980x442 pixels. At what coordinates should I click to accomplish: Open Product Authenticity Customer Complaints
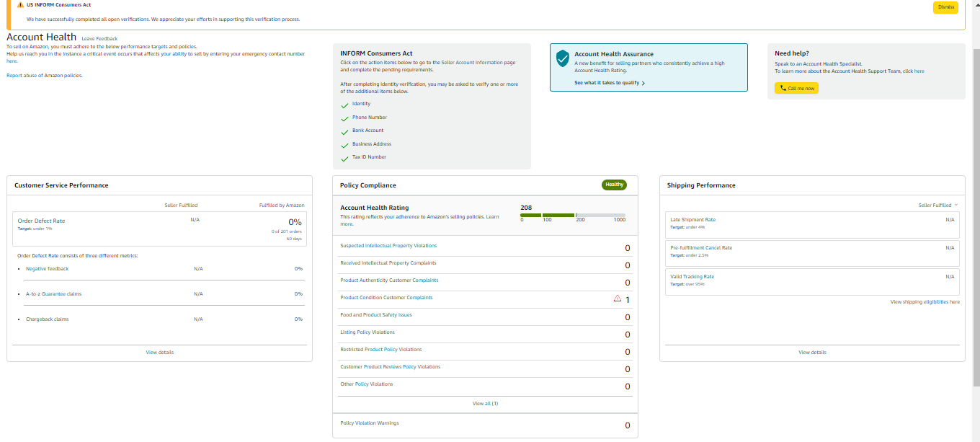click(x=389, y=280)
